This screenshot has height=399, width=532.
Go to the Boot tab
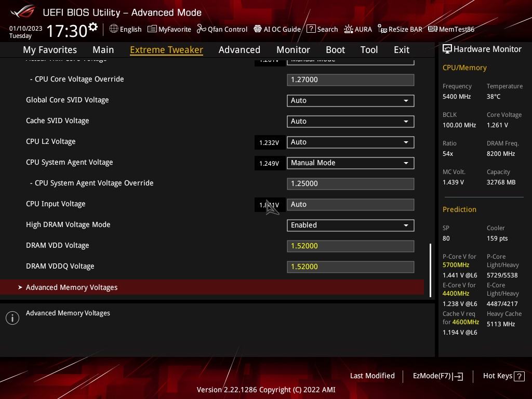(335, 50)
